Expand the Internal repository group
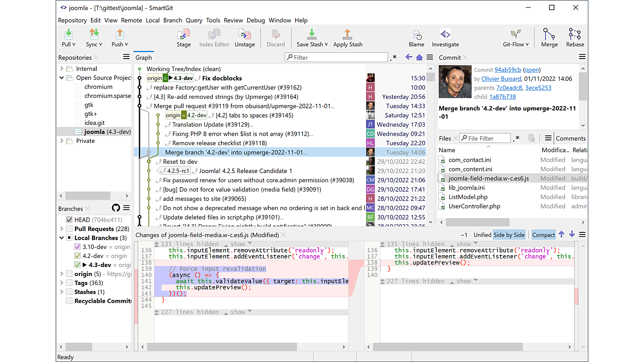644x362 pixels. [61, 68]
